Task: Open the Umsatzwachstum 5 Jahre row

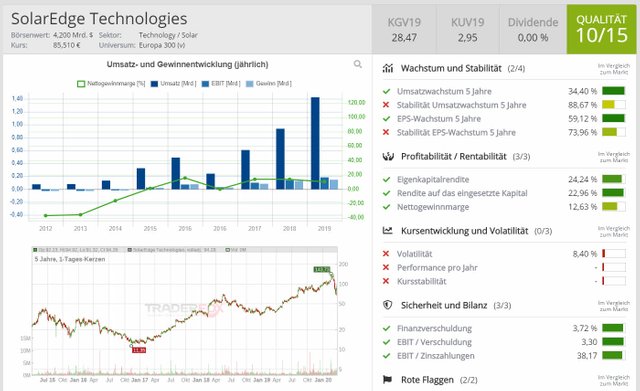Action: (x=504, y=91)
